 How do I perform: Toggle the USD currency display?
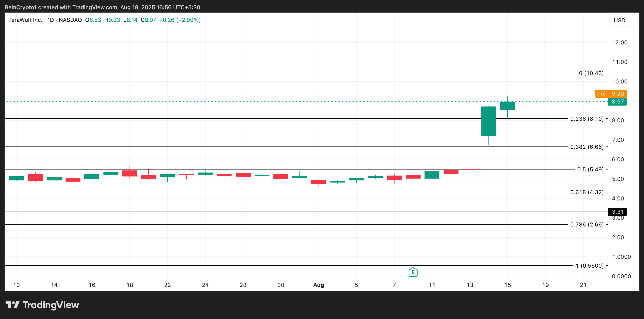point(620,20)
